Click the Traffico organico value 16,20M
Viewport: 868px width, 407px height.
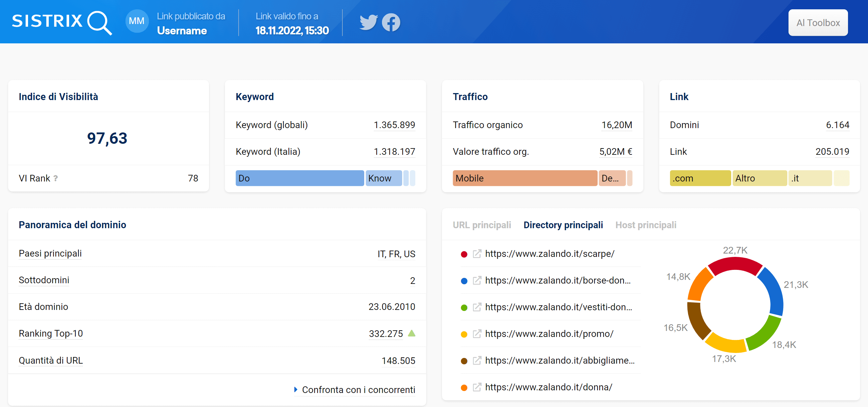617,125
